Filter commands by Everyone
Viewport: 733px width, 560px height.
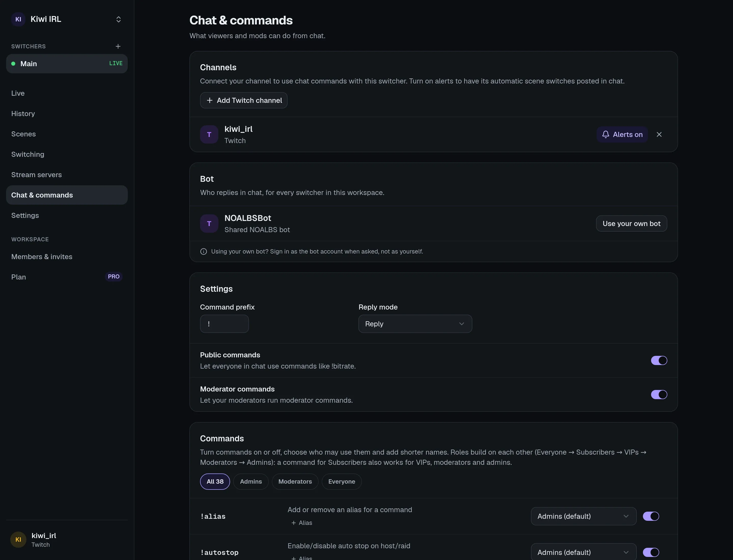coord(342,481)
